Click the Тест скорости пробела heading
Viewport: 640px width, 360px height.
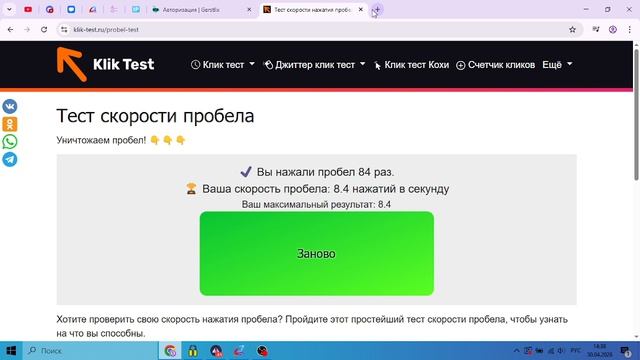point(155,116)
